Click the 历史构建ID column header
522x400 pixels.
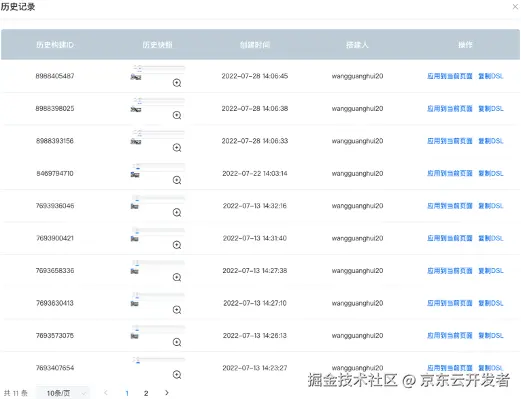[55, 45]
